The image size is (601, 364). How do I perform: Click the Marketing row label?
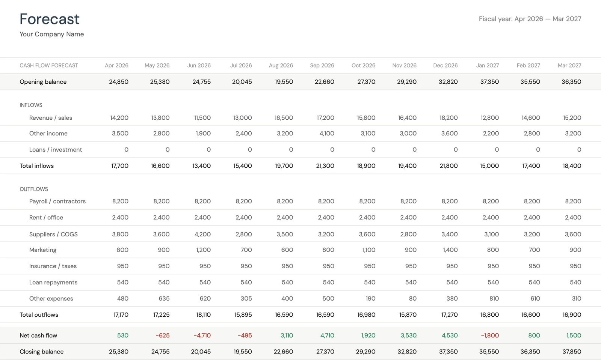point(43,250)
